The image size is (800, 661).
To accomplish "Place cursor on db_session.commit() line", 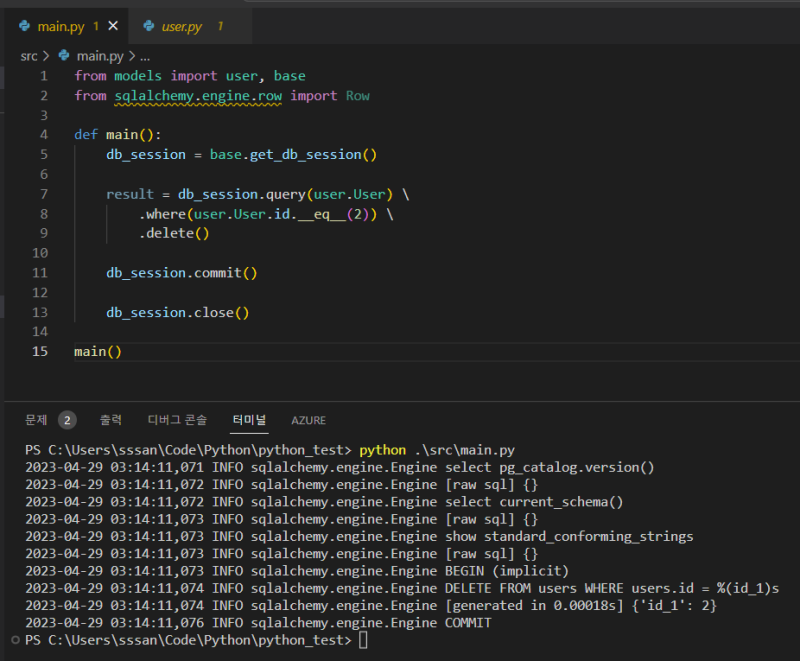I will coord(182,273).
